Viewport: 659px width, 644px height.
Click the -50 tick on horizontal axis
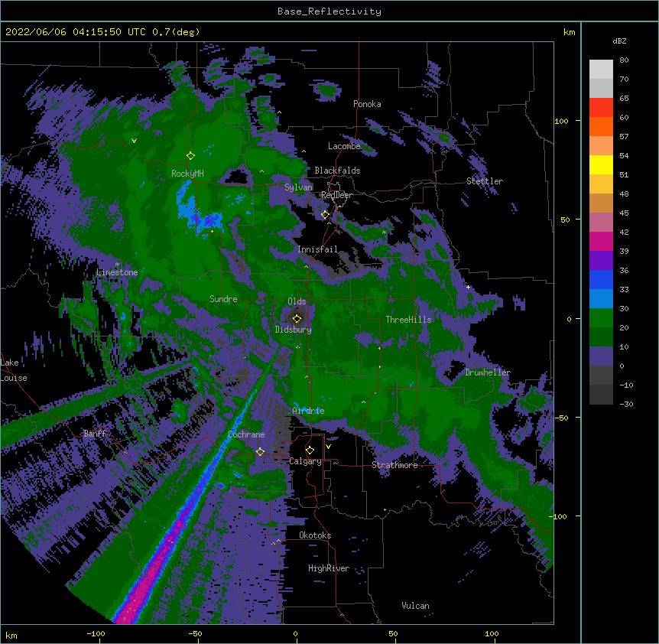195,633
